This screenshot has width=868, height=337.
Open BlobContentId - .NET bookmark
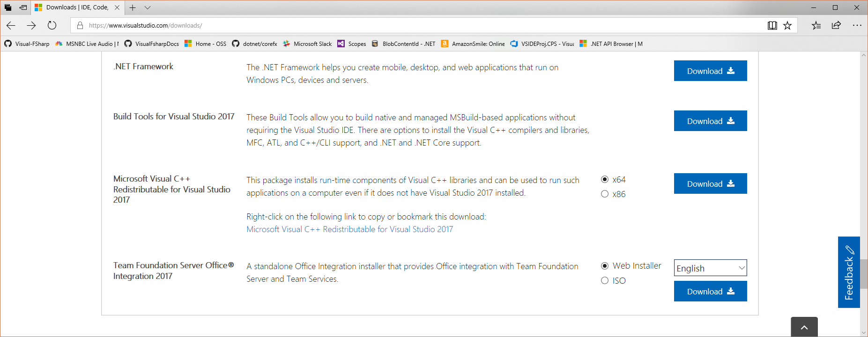click(x=403, y=44)
